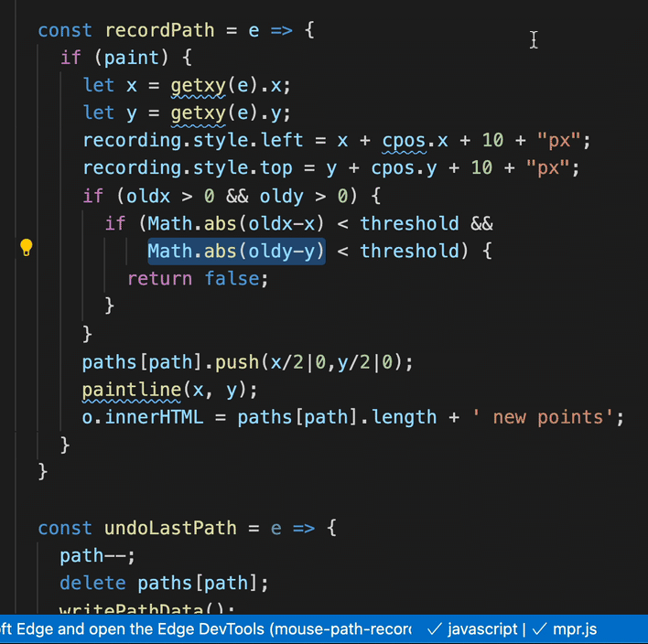This screenshot has height=644, width=648.
Task: Click the 'delete paths[path]' statement
Action: (165, 583)
